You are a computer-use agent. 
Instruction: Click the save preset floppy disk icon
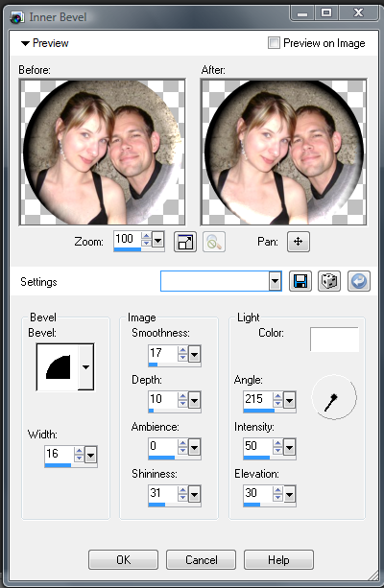(300, 281)
